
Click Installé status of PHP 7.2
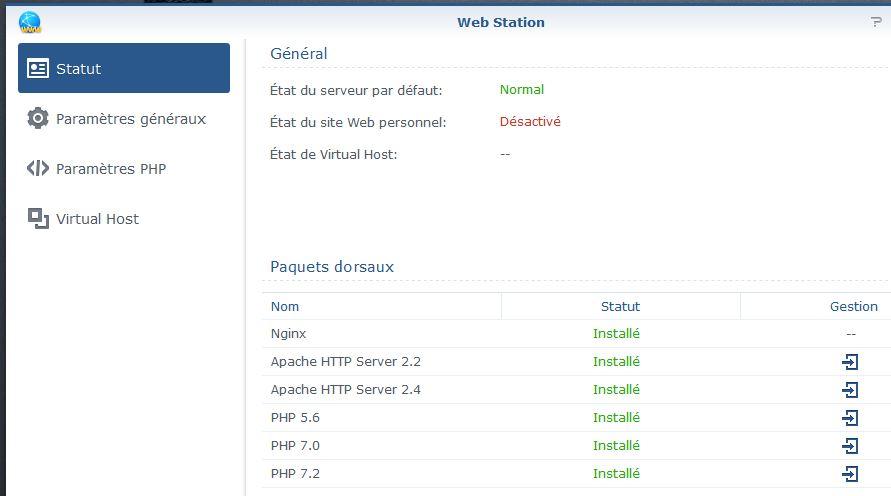(616, 473)
